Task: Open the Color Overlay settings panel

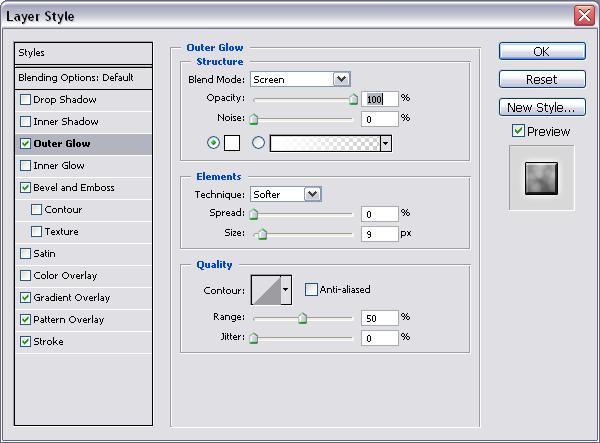Action: pyautogui.click(x=65, y=276)
